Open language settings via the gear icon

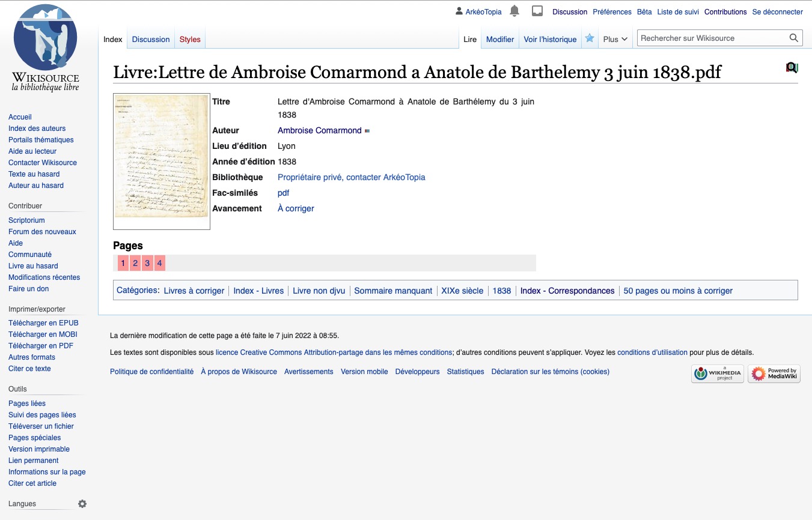pyautogui.click(x=82, y=504)
